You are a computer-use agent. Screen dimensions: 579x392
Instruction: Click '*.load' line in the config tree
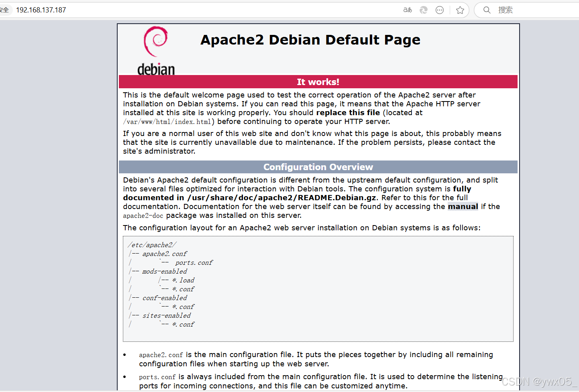183,280
